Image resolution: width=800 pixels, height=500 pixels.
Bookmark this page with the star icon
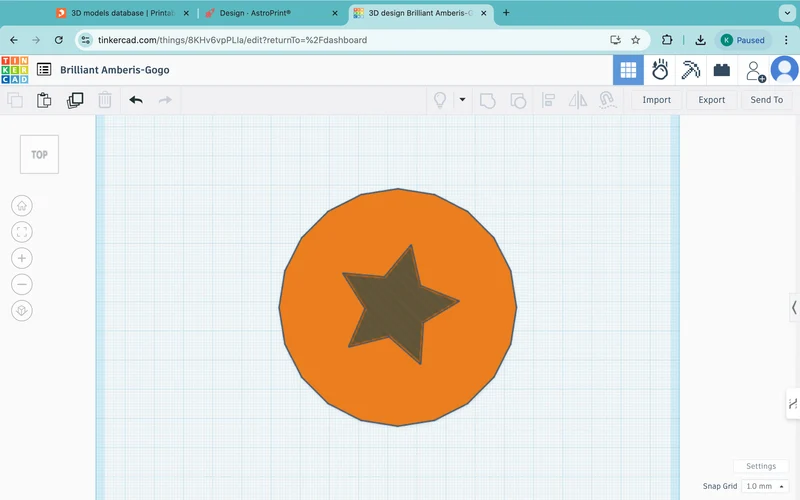coord(635,40)
